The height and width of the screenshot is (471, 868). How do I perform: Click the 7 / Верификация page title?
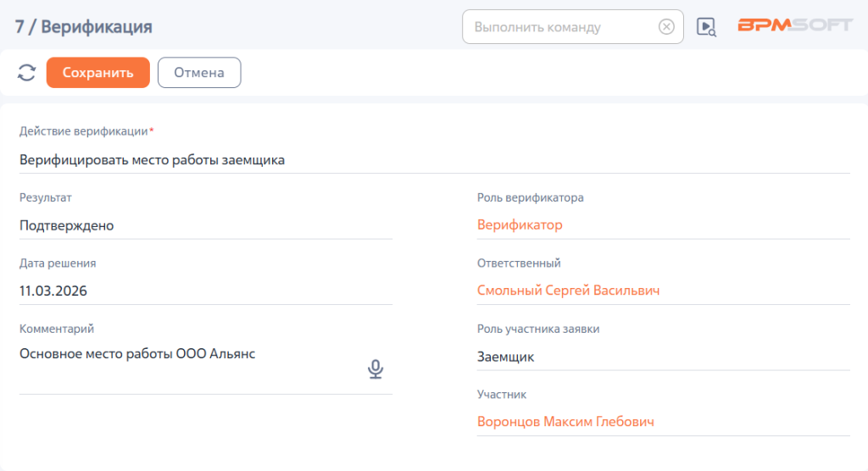[x=84, y=26]
